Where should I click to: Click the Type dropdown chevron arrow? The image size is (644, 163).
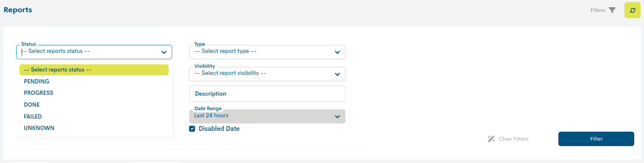337,52
